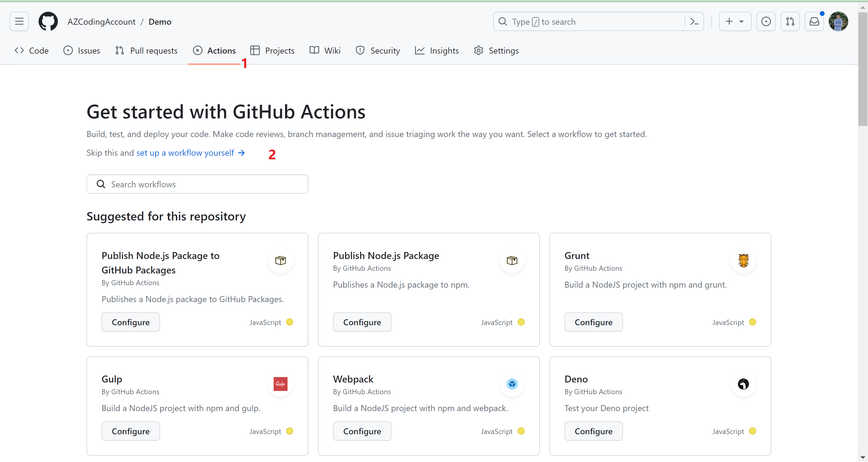Image resolution: width=868 pixels, height=462 pixels.
Task: Click the Grunt boar logo icon
Action: 743,260
